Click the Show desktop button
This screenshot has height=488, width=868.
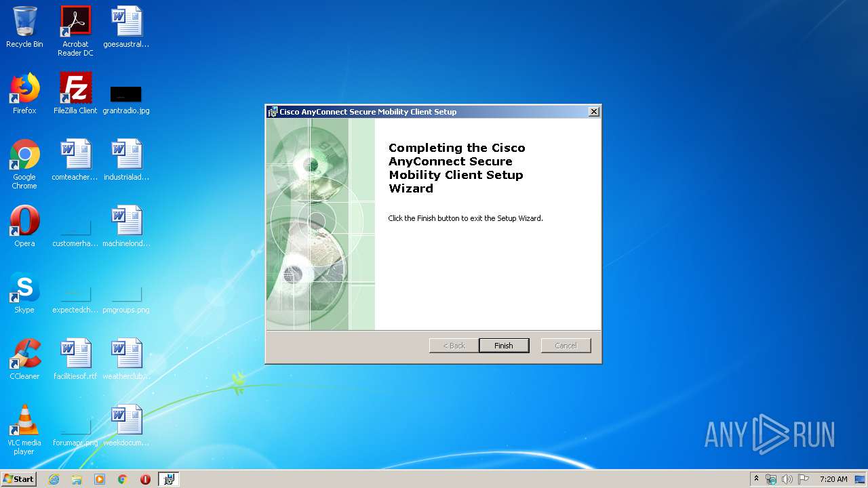click(x=861, y=479)
